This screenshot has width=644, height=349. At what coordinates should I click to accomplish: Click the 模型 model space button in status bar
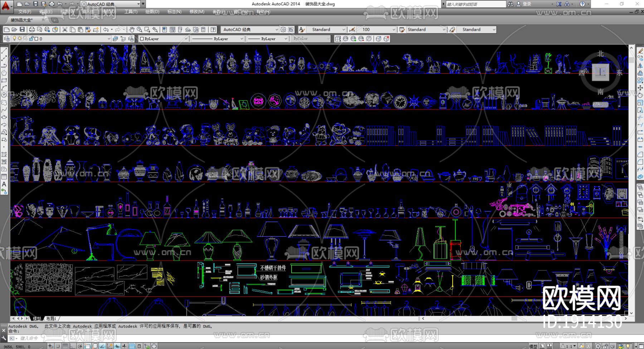pos(533,346)
